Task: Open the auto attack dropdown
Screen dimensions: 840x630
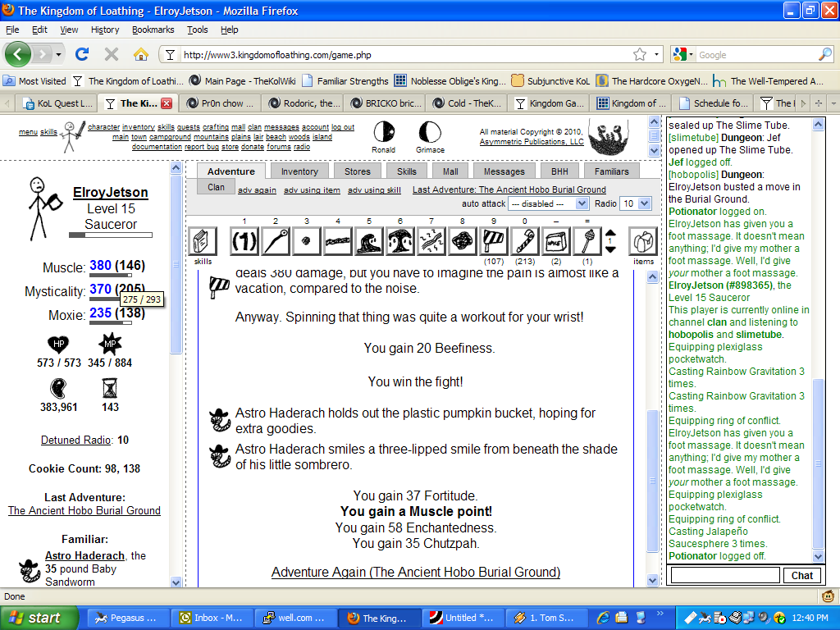Action: click(x=549, y=203)
